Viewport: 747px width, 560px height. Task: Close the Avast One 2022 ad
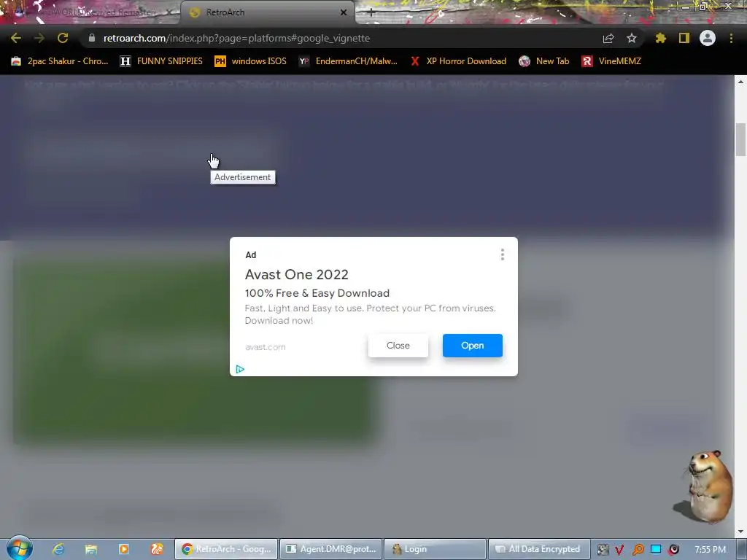coord(398,346)
